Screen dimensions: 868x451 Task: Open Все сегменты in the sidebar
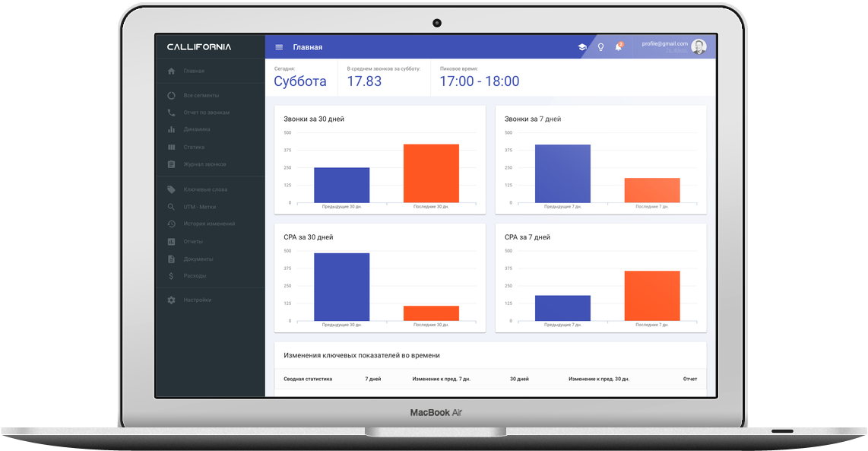[x=201, y=95]
